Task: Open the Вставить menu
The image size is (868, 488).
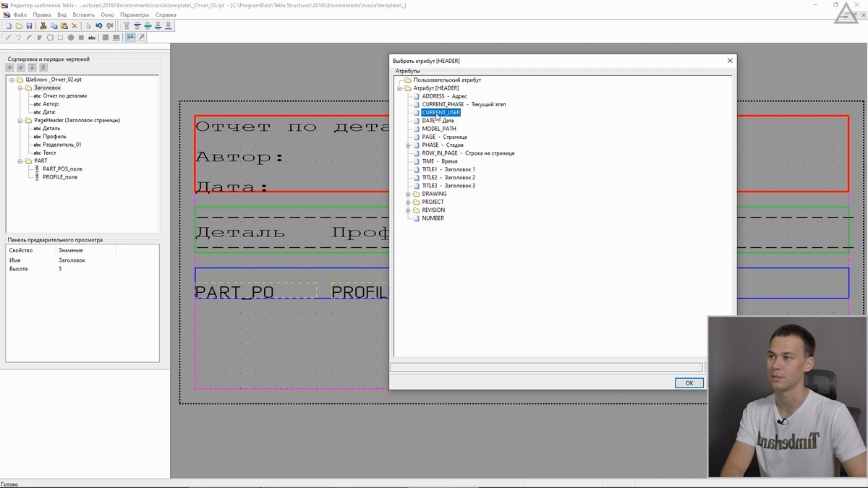Action: click(x=83, y=14)
